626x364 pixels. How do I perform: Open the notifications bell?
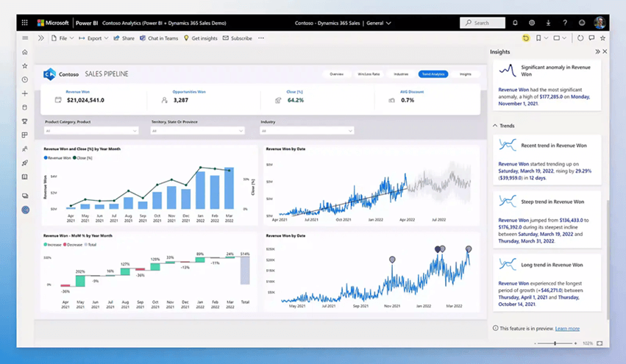pos(515,23)
